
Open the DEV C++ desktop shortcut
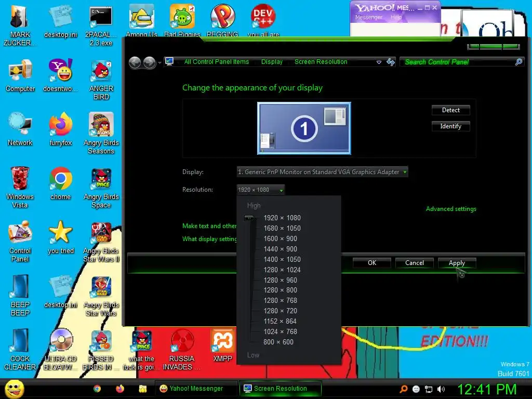(x=263, y=20)
